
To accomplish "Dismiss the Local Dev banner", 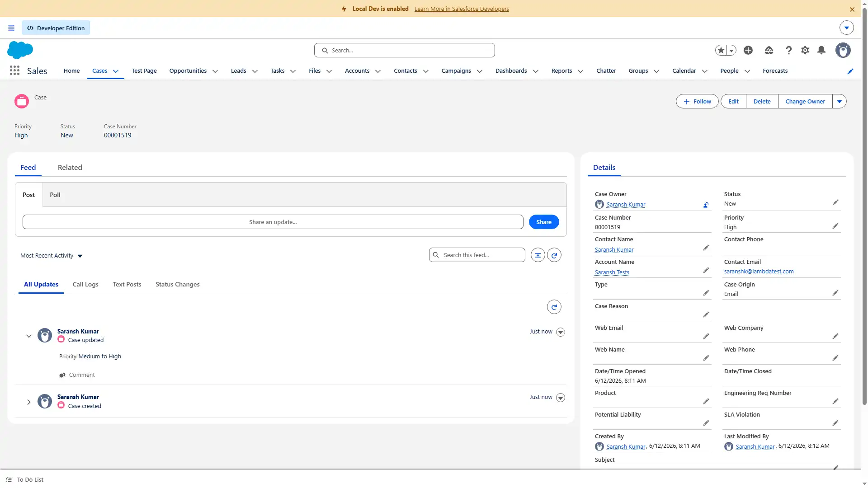I will click(x=852, y=9).
